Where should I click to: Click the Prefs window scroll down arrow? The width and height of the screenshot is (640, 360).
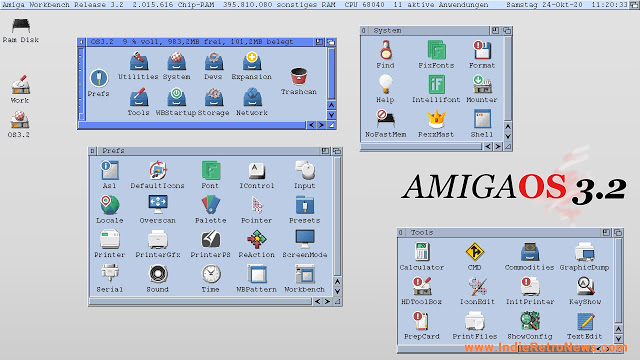pos(337,291)
